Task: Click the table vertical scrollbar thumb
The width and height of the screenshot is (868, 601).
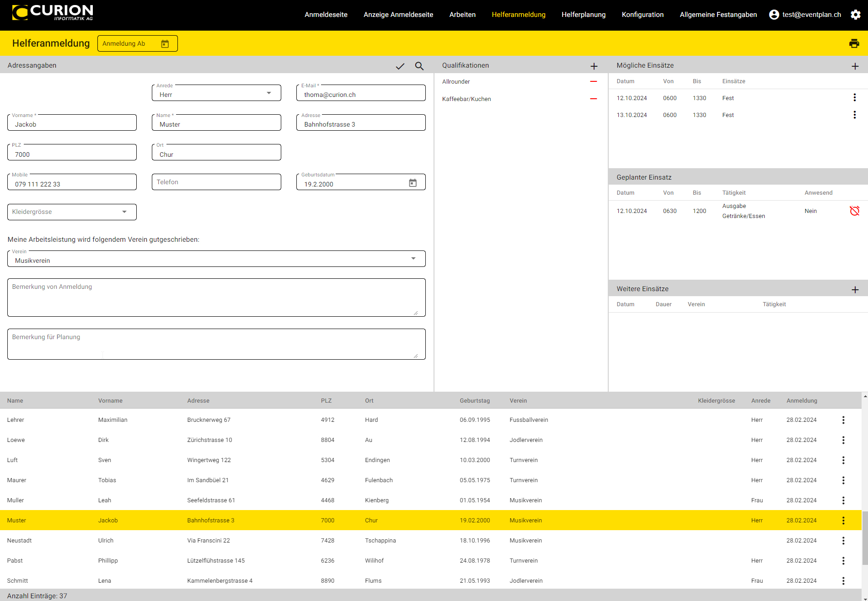Action: [x=865, y=538]
